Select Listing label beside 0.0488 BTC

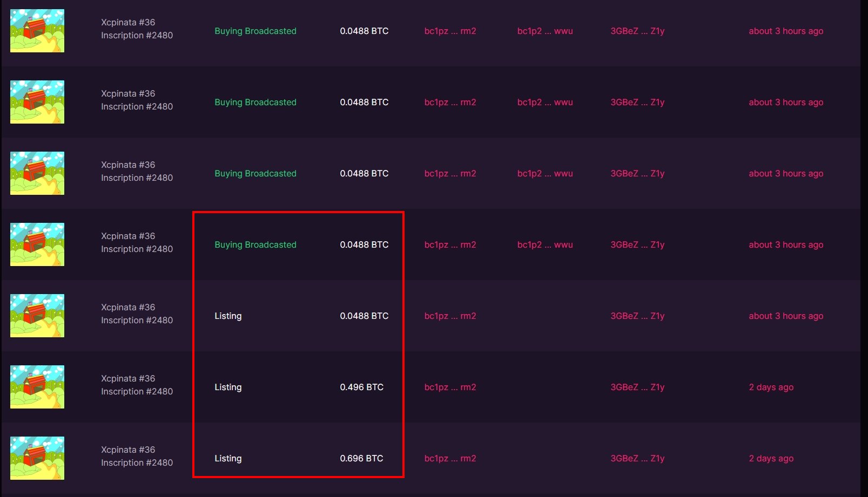(x=228, y=316)
